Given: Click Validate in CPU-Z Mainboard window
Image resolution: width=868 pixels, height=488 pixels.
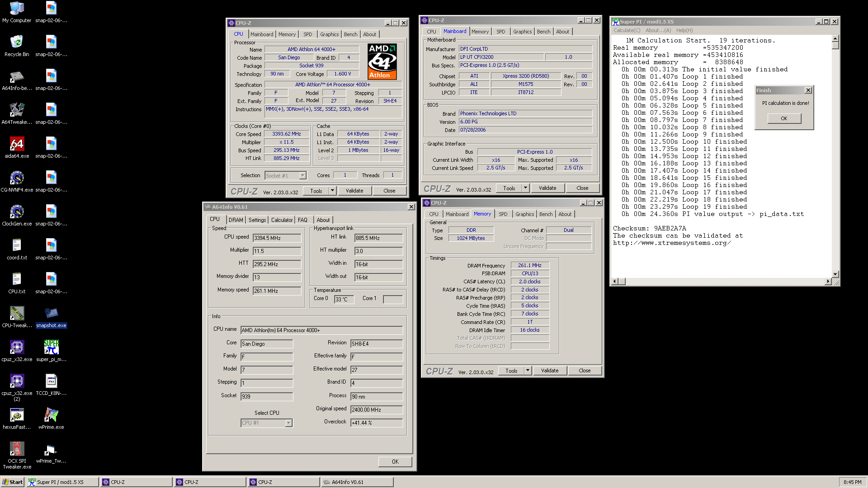Looking at the screenshot, I should click(x=547, y=188).
